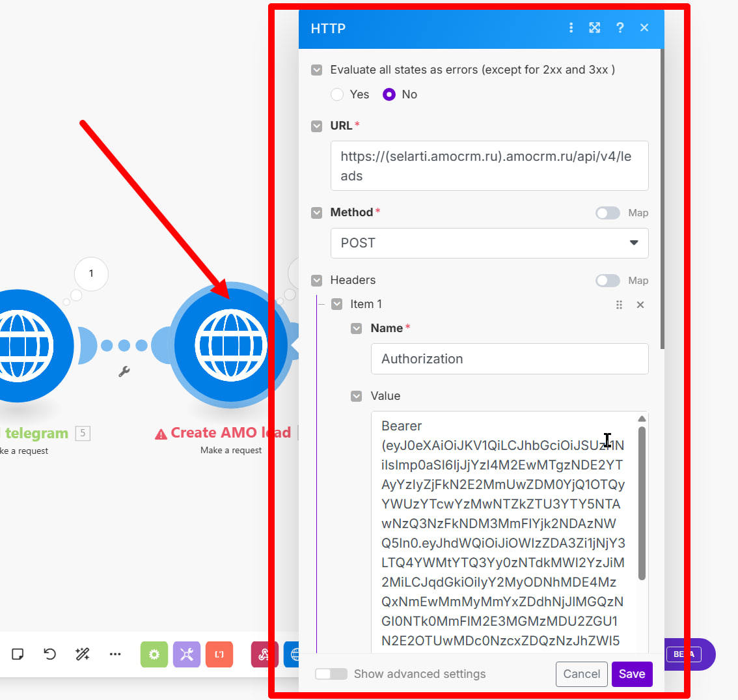Open the more options ellipsis in toolbar
The width and height of the screenshot is (738, 700).
tap(115, 654)
